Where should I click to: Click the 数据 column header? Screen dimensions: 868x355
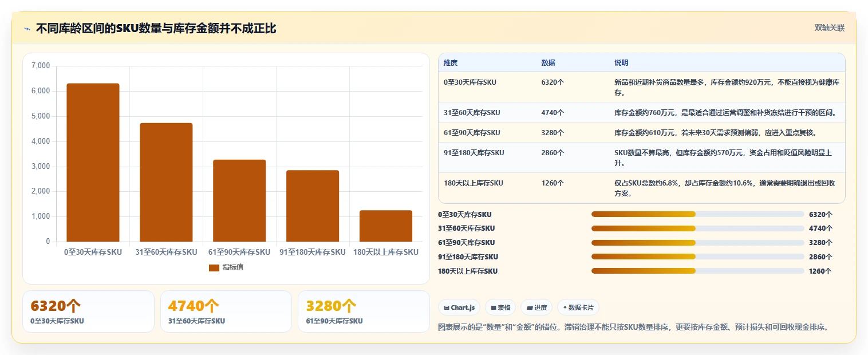point(548,62)
